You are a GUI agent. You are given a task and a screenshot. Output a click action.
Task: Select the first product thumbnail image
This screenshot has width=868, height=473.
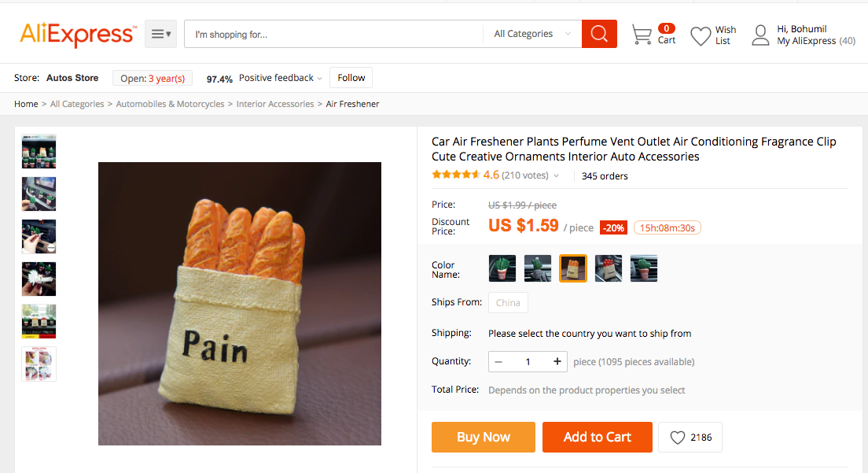[x=39, y=152]
